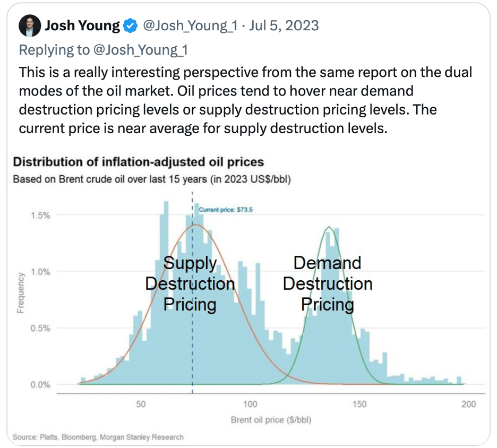Click the '1.5%' tick on the y-axis
The width and height of the screenshot is (497, 448).
tap(40, 216)
